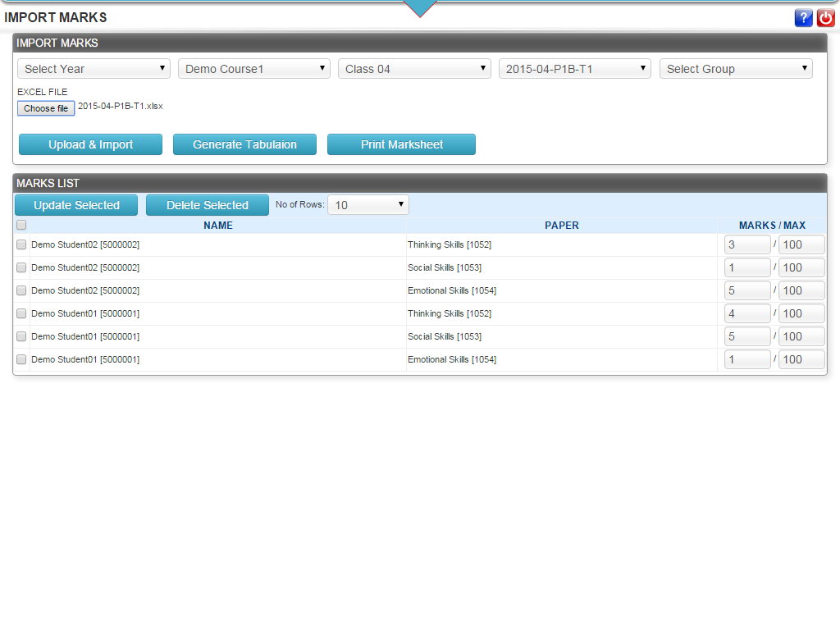Click the red power logout icon

pyautogui.click(x=825, y=18)
